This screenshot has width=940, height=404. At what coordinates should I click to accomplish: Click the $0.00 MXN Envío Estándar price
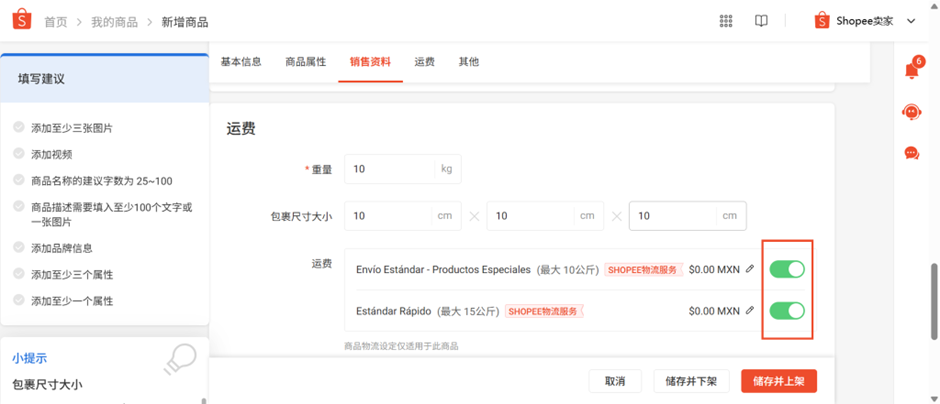[x=715, y=269]
